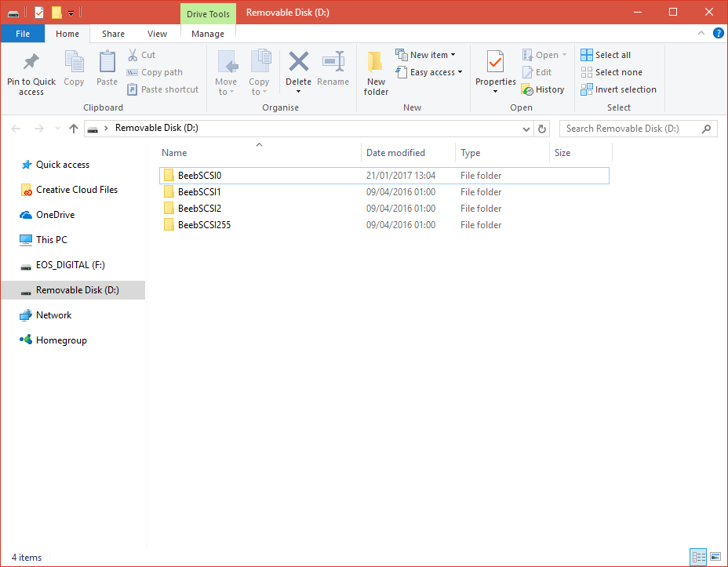The height and width of the screenshot is (567, 728).
Task: Click Removable Disk (D:) in address bar
Action: (156, 128)
